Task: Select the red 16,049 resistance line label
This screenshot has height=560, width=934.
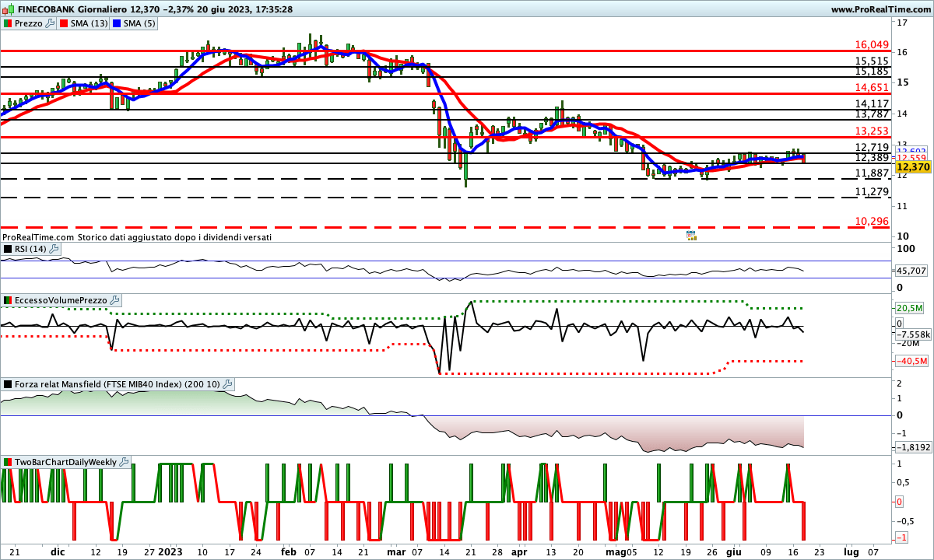Action: [x=872, y=44]
